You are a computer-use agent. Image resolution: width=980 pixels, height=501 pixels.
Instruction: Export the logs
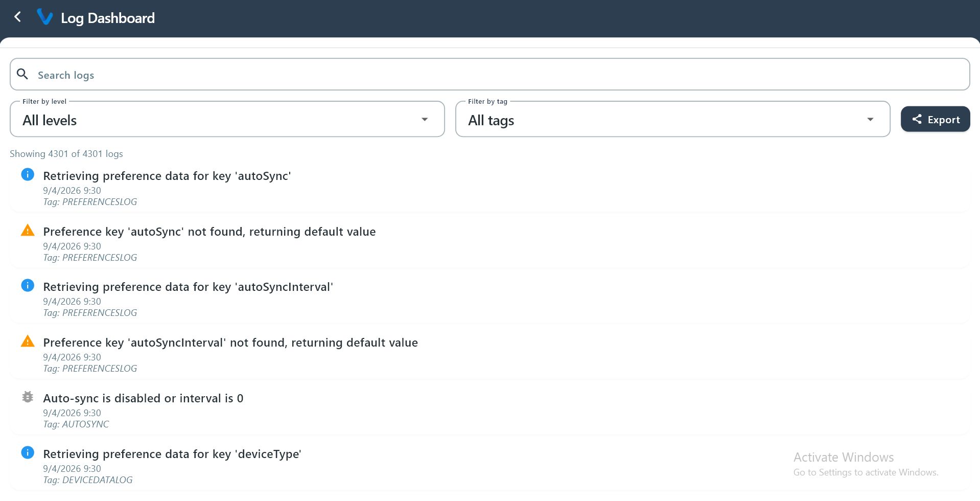(x=935, y=119)
